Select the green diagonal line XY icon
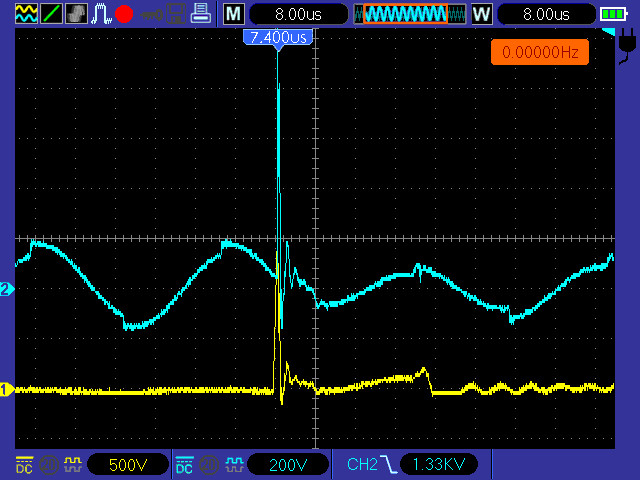This screenshot has width=640, height=480. (x=51, y=14)
